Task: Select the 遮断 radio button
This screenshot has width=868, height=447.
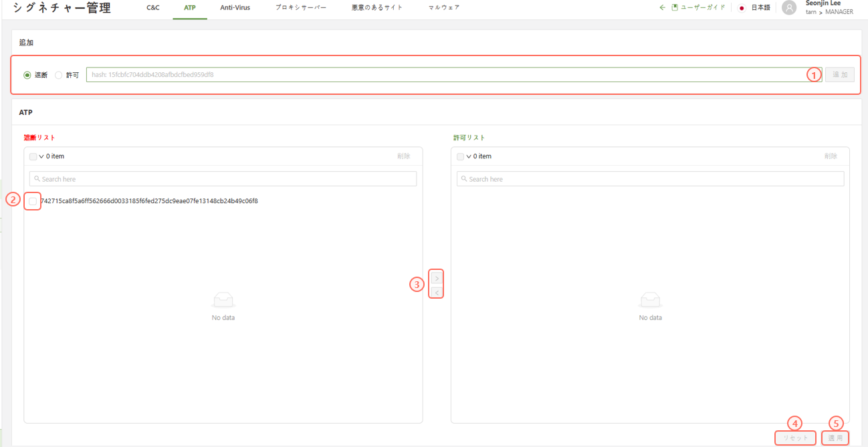Action: click(x=27, y=75)
